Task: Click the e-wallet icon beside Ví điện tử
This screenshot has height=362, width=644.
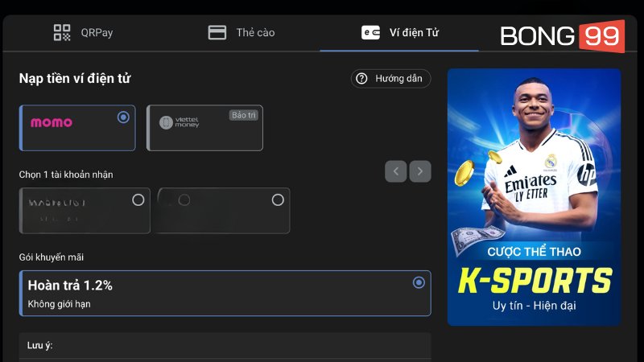Action: click(370, 33)
